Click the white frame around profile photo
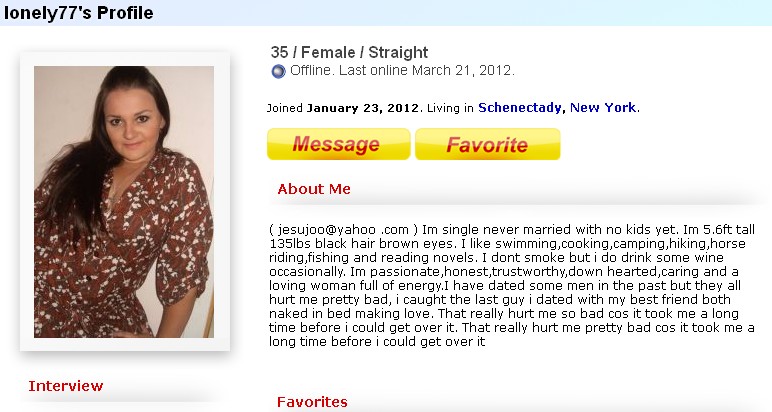 [x=125, y=202]
